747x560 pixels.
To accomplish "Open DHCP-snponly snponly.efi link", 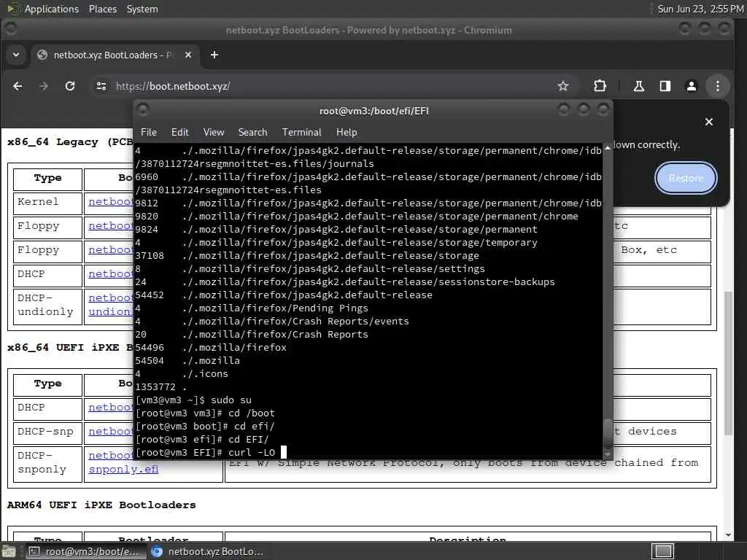I will [123, 469].
